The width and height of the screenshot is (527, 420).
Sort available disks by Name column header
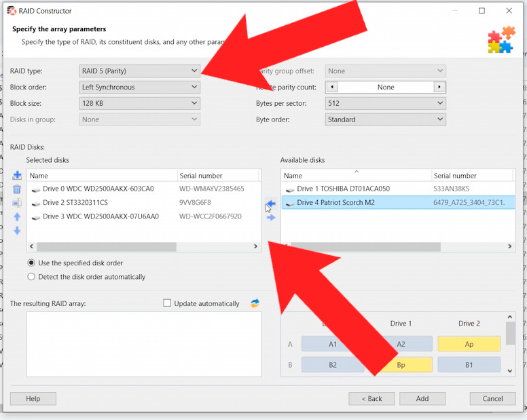click(357, 176)
